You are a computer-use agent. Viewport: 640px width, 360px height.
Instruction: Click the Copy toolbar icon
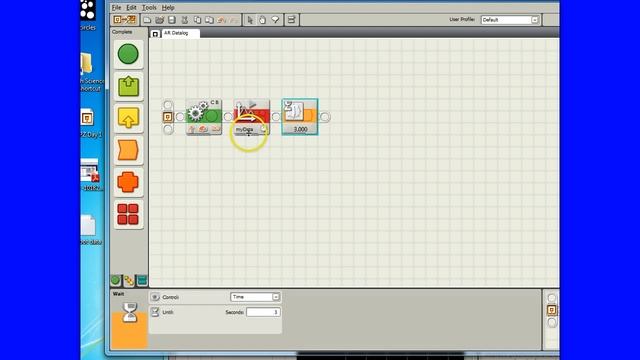point(197,20)
